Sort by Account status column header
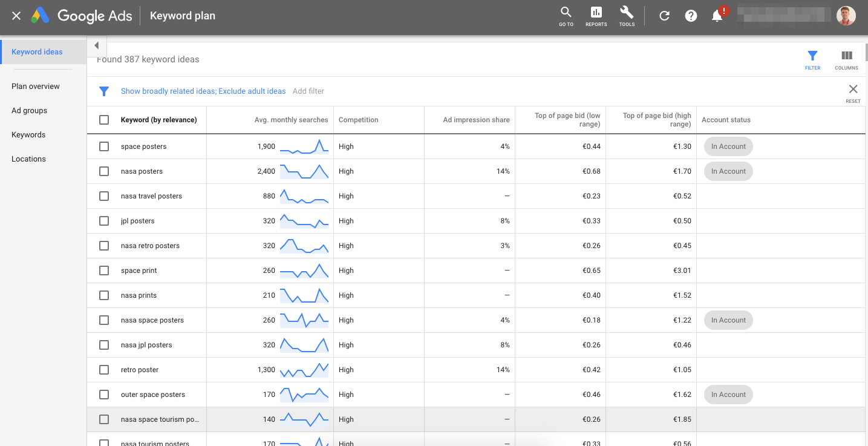Viewport: 868px width, 446px height. point(726,120)
